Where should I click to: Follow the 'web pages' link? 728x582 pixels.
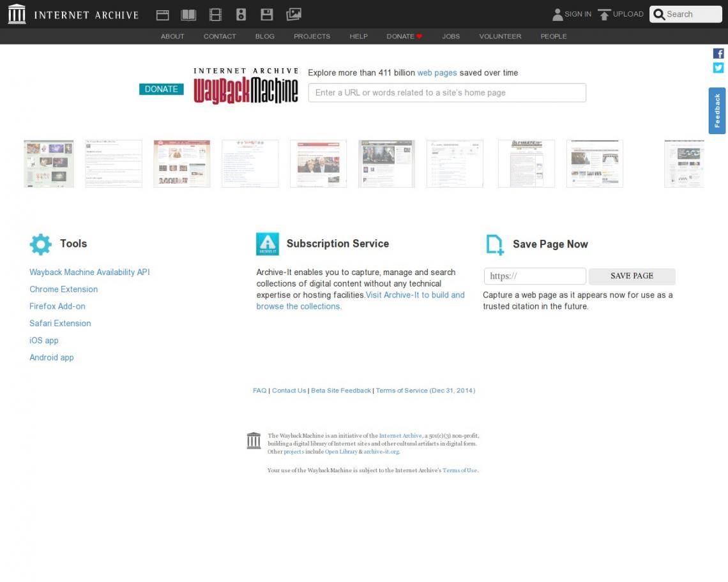click(x=437, y=73)
